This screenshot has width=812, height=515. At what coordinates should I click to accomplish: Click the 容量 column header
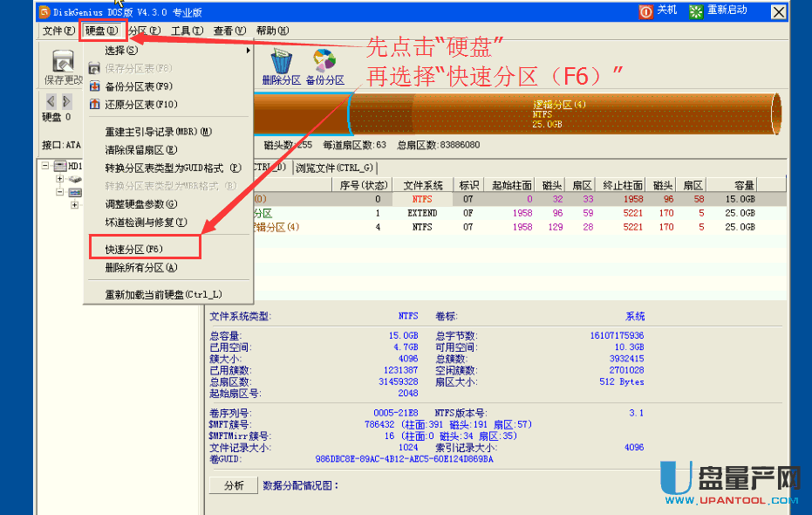pyautogui.click(x=744, y=185)
